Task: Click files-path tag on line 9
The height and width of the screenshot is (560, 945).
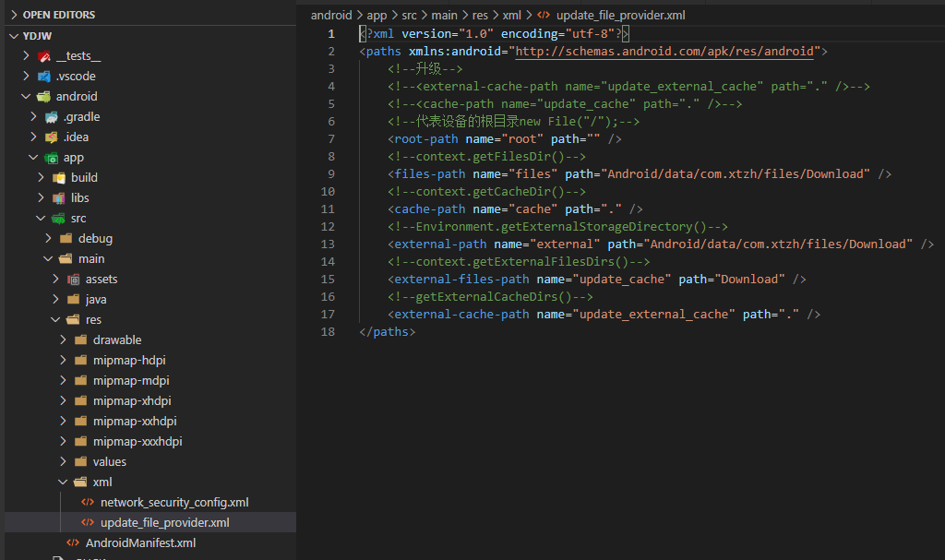Action: coord(430,174)
